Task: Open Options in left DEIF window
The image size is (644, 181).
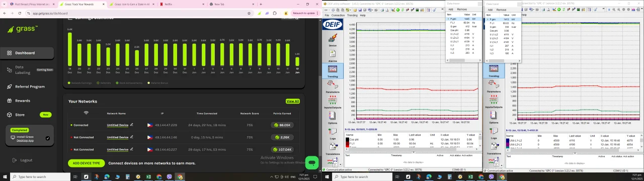Action: coord(333,118)
